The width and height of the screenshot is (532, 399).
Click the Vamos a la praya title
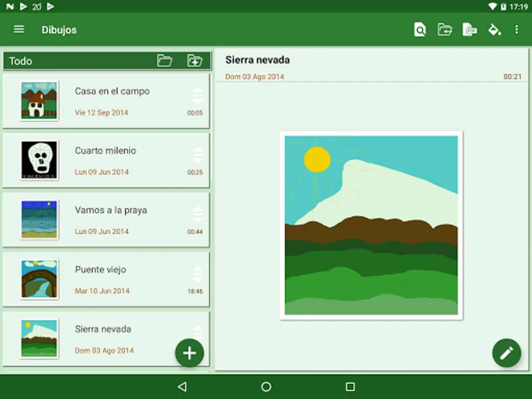point(111,210)
